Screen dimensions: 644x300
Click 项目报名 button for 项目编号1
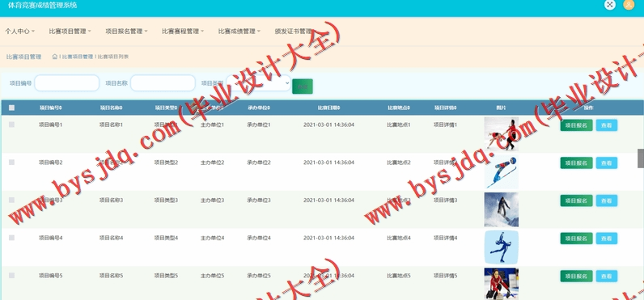(576, 125)
